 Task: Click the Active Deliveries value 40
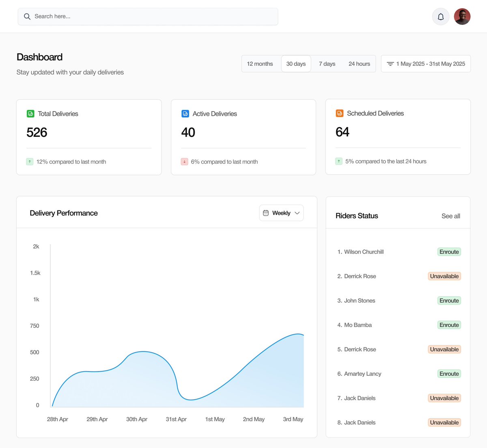click(x=188, y=132)
